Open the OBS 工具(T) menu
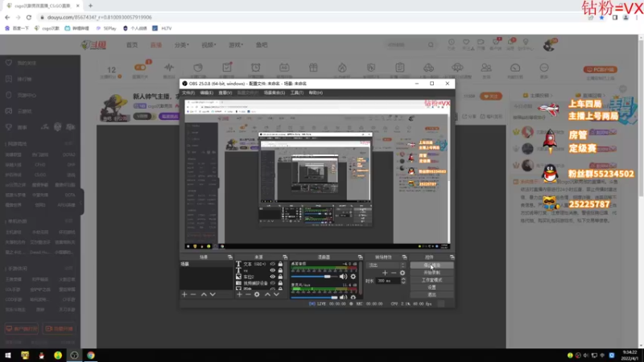The width and height of the screenshot is (644, 362). (x=297, y=93)
